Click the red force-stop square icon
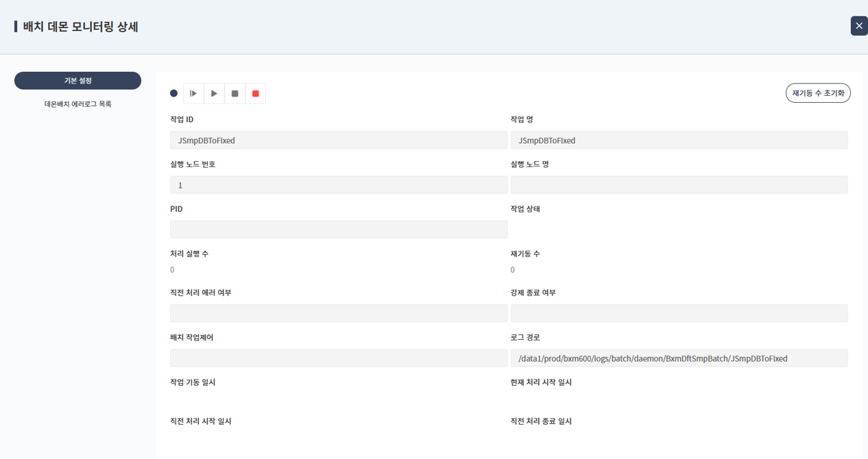 256,93
